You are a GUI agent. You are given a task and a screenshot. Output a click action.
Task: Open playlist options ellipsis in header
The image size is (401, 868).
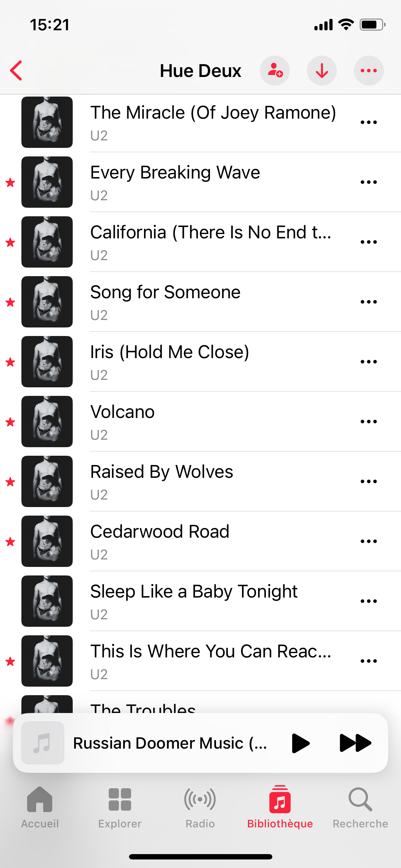point(369,71)
